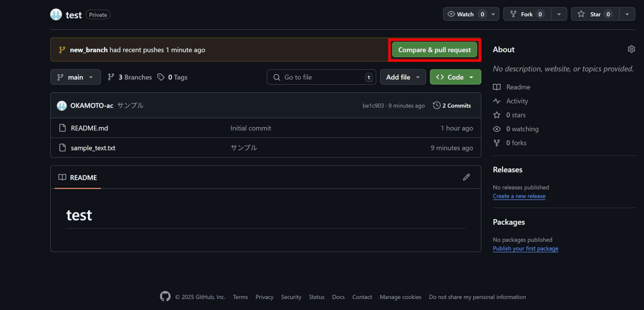The width and height of the screenshot is (644, 310).
Task: Focus the Go to file search field
Action: [x=321, y=77]
